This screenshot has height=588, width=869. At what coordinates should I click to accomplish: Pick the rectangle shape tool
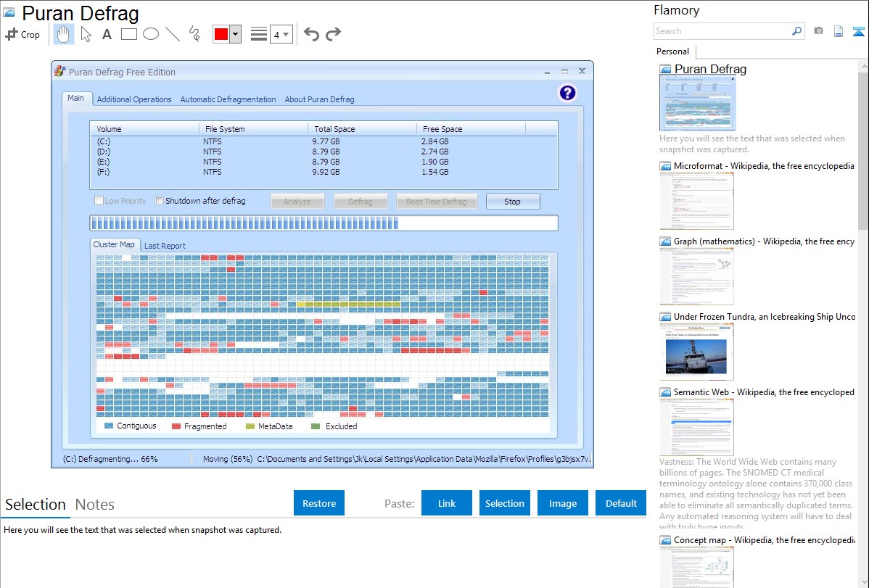[129, 33]
